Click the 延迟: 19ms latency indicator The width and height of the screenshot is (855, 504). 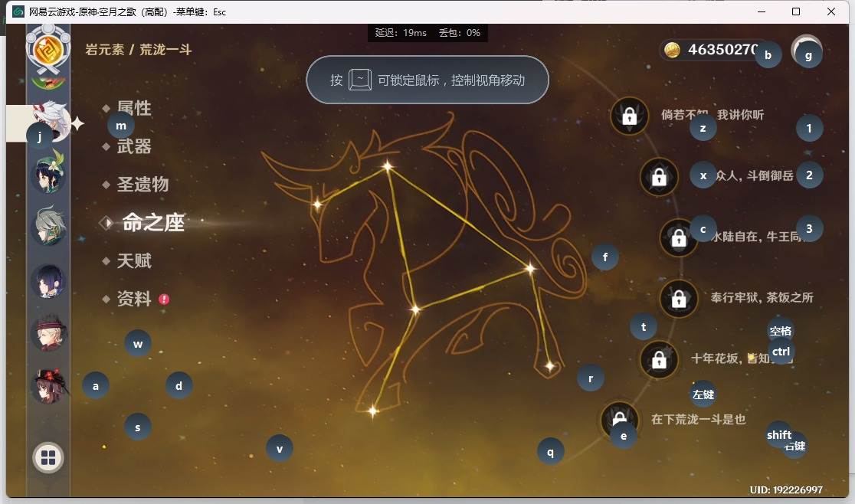[401, 33]
